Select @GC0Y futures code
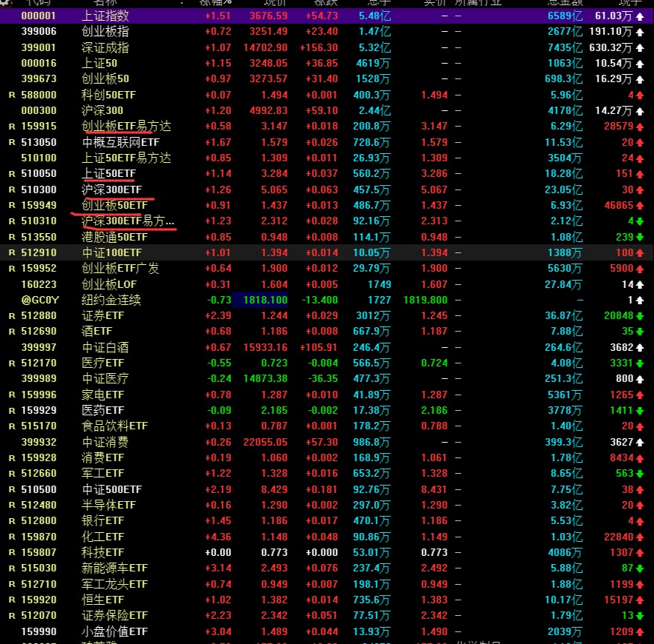This screenshot has width=654, height=644. [x=40, y=300]
